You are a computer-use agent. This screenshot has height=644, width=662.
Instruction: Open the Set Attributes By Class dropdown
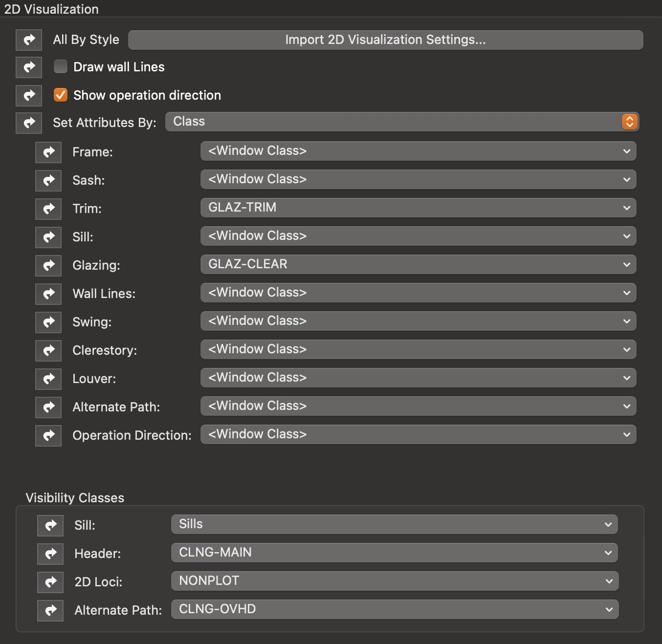coord(402,122)
